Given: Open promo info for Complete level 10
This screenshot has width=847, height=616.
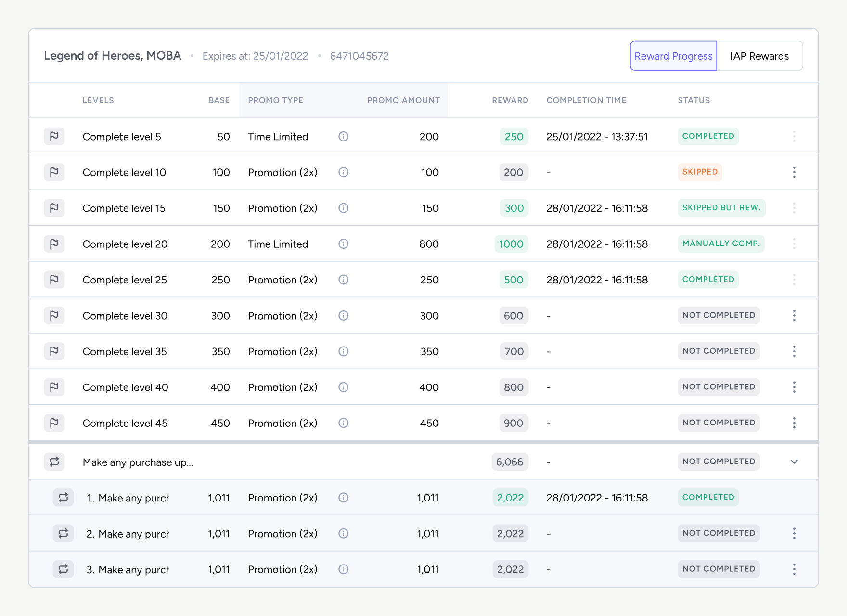Looking at the screenshot, I should [x=344, y=172].
